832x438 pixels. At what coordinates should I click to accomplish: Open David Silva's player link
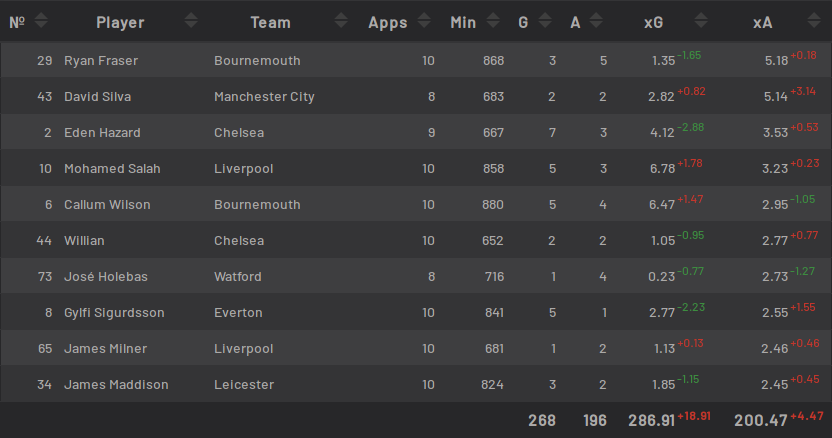pos(97,97)
